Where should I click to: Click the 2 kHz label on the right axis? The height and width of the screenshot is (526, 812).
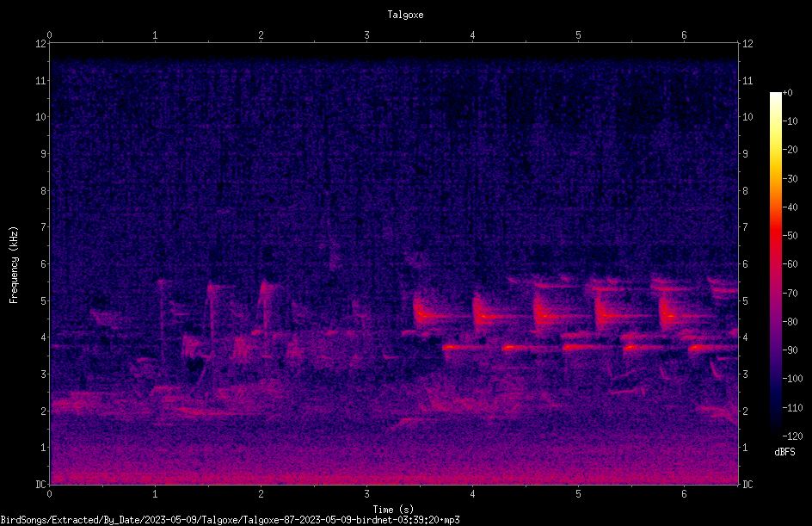coord(746,411)
